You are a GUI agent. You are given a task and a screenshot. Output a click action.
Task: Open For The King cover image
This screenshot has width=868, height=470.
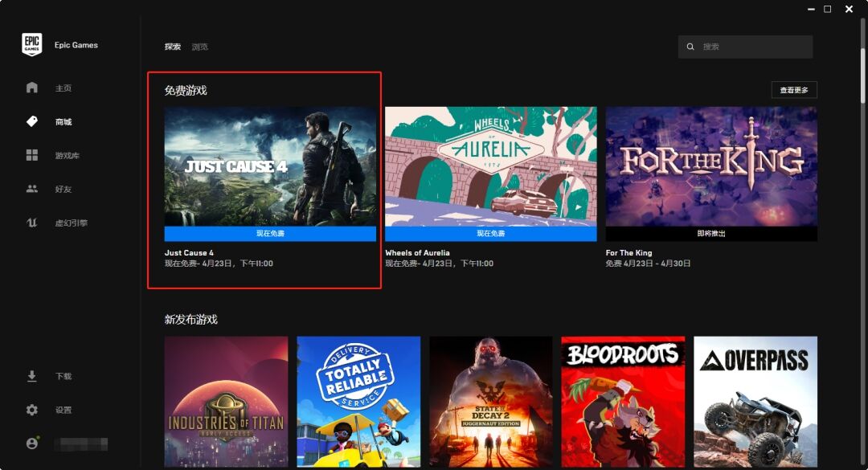pos(711,166)
